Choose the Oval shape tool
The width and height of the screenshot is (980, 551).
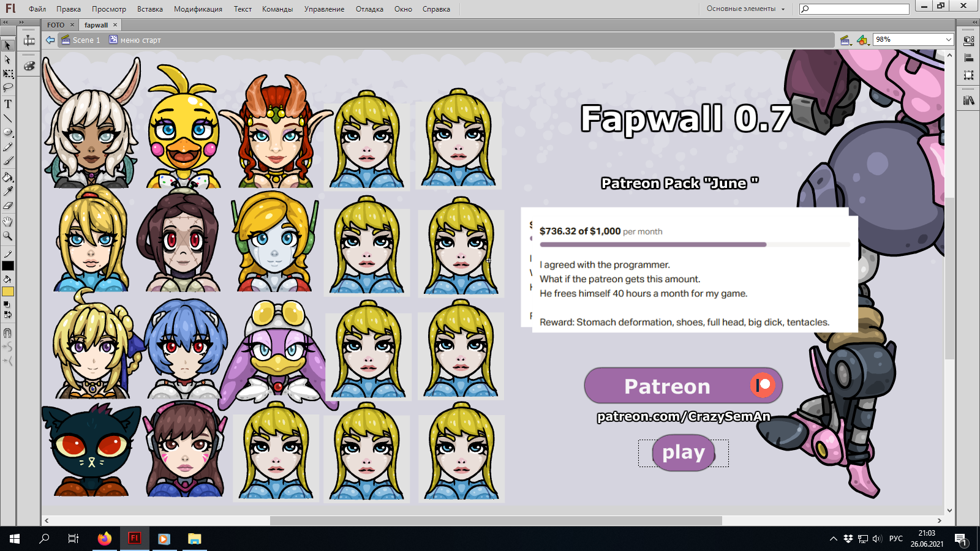[8, 132]
